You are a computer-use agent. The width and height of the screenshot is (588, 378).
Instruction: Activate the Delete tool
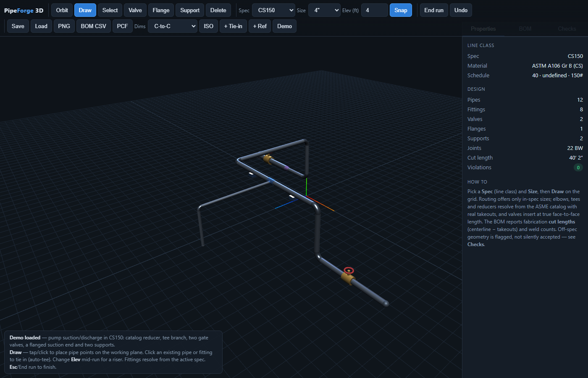(218, 10)
